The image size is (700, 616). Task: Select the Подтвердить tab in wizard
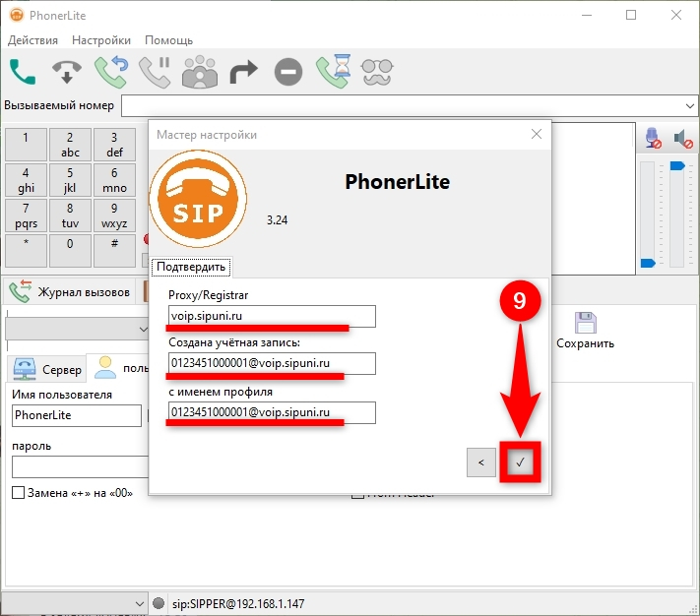[191, 267]
